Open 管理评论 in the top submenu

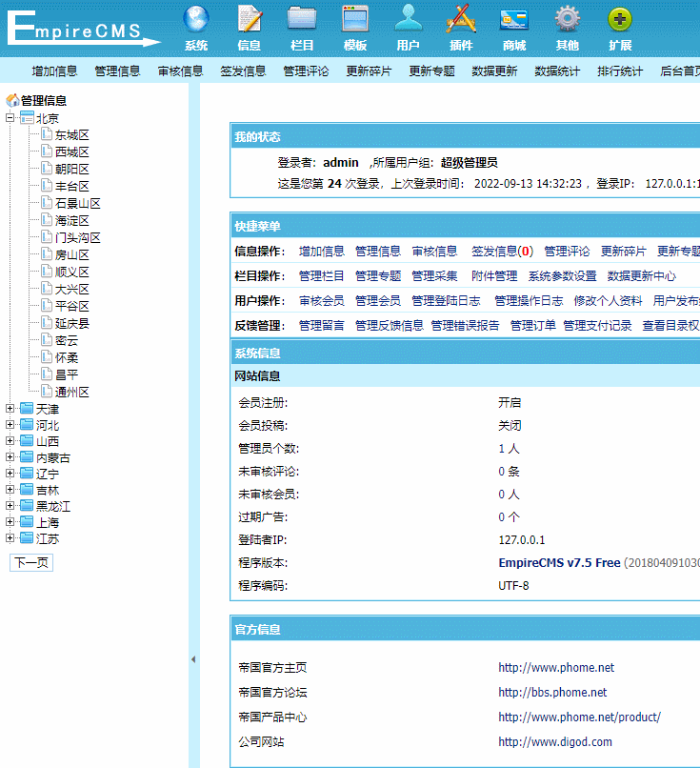click(x=306, y=71)
